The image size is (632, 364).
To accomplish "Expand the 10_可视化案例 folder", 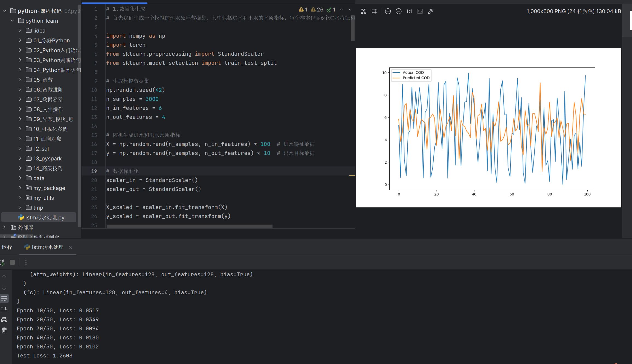I will tap(20, 129).
